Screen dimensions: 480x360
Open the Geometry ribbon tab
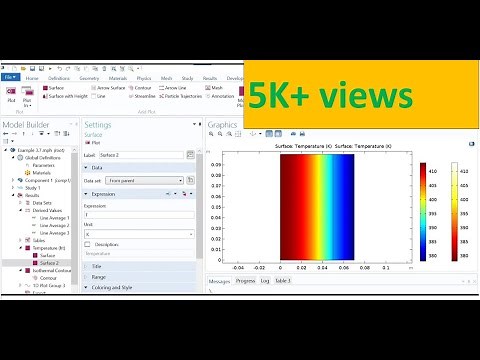tap(89, 78)
